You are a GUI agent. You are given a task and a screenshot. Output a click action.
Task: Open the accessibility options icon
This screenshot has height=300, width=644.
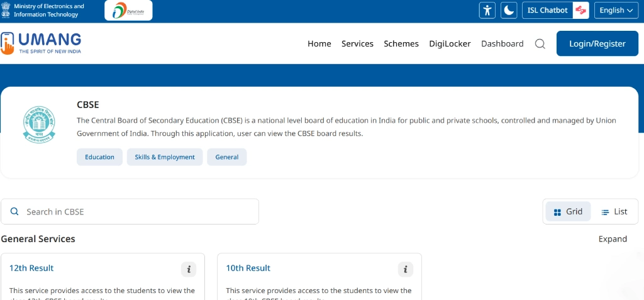(x=487, y=10)
